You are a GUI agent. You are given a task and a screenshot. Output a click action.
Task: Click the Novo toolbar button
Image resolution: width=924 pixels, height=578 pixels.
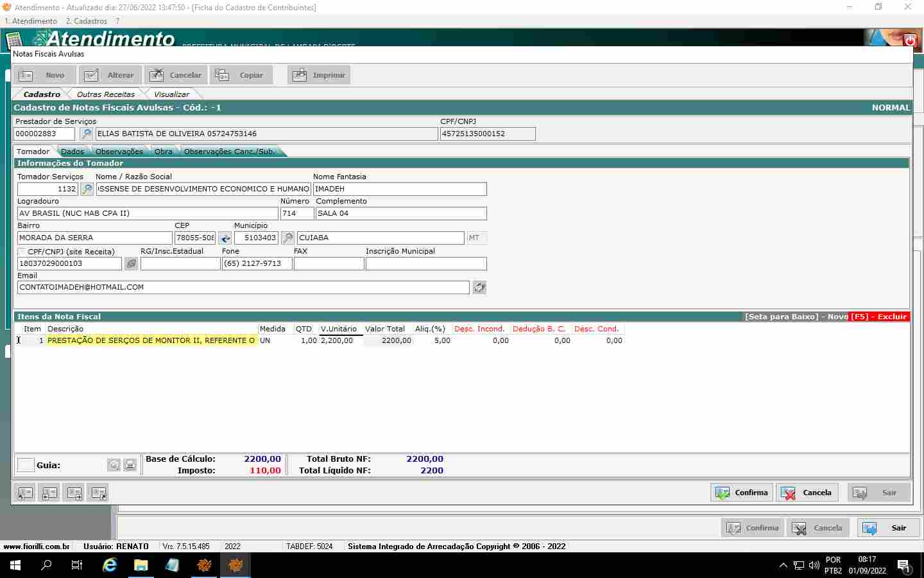[45, 75]
